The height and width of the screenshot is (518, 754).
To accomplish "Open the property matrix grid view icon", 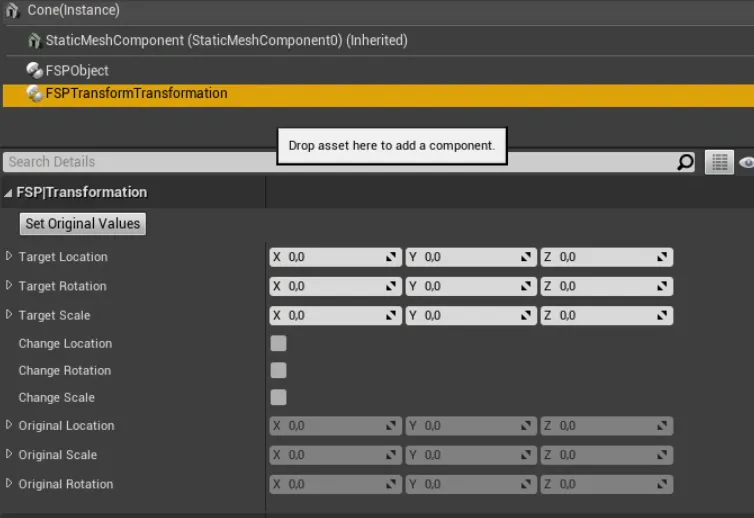I will 718,162.
